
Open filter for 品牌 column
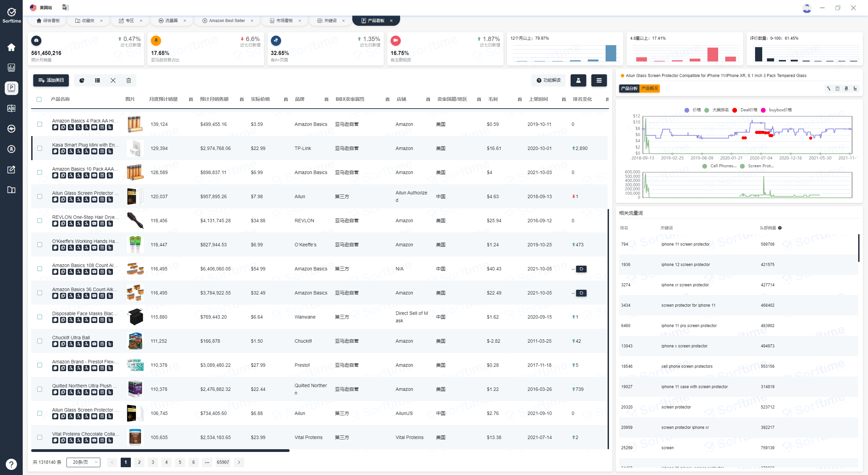(327, 99)
